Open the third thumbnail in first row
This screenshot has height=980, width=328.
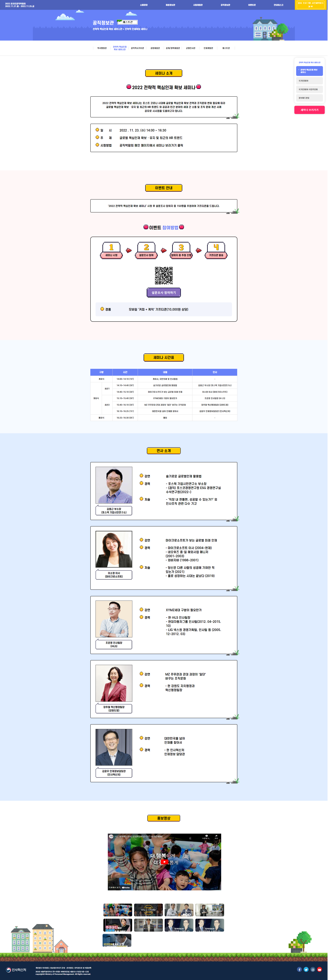[x=179, y=910]
